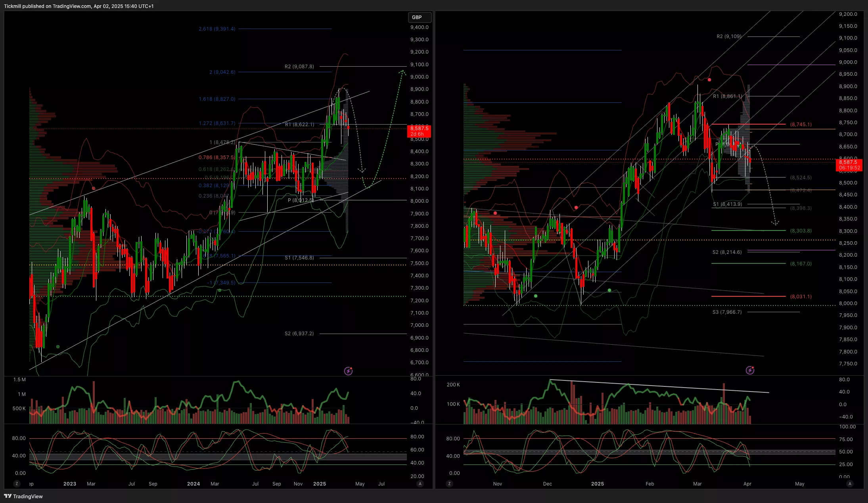Toggle auto-scale A button on left chart
Screen dimensions: 868x503
[420, 484]
